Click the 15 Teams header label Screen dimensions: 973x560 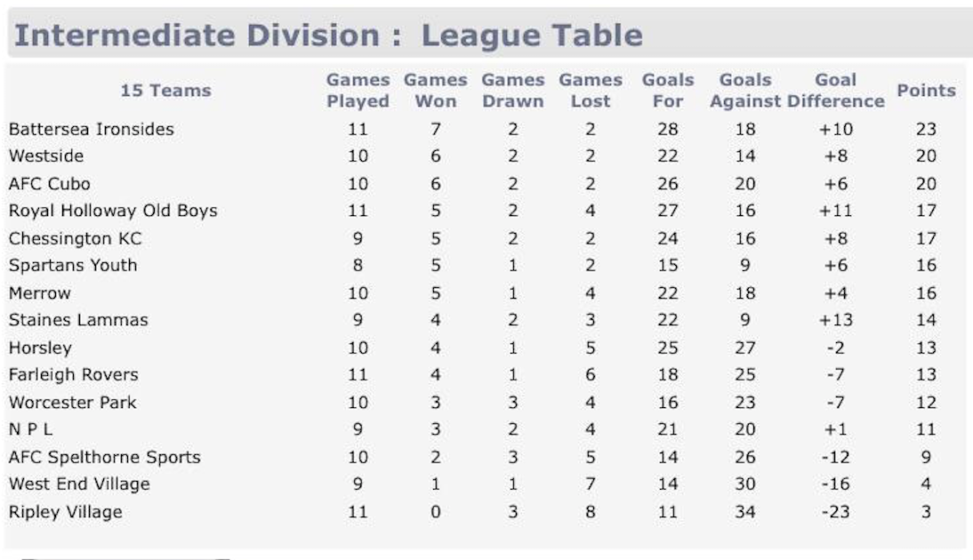165,91
